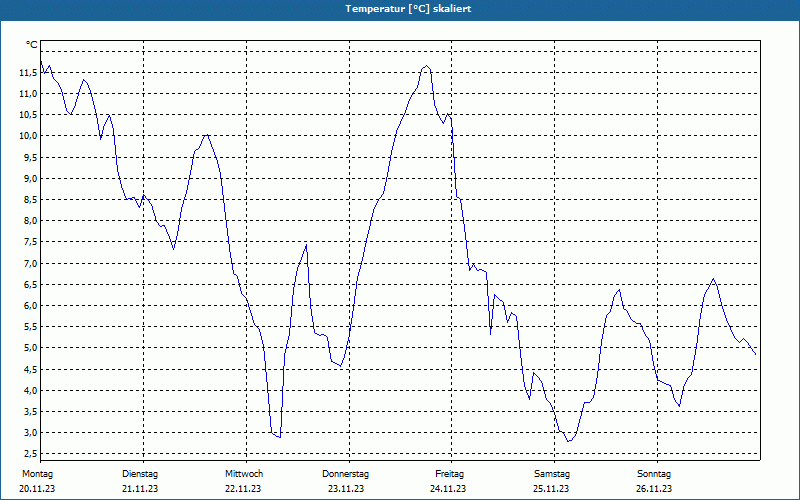The height and width of the screenshot is (500, 800).
Task: Click the 23.11.23 date label
Action: tap(346, 489)
